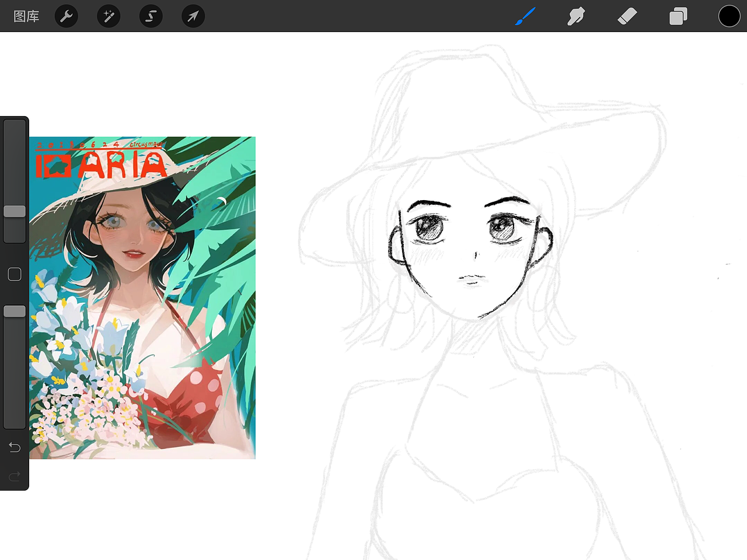Screen dimensions: 747x560
Task: Click the ARIA reference image
Action: (x=142, y=297)
